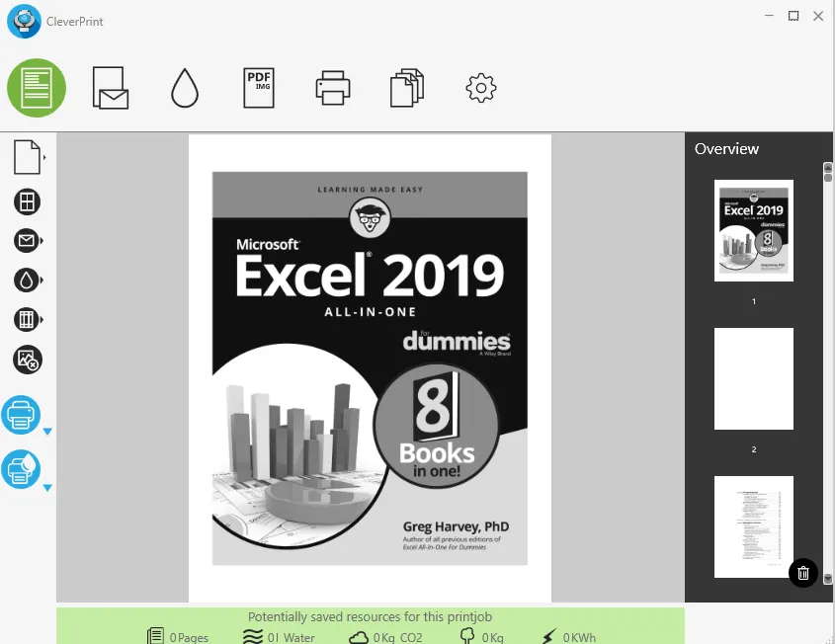Click the grid multi-page layout icon
This screenshot has width=835, height=644.
pos(27,202)
